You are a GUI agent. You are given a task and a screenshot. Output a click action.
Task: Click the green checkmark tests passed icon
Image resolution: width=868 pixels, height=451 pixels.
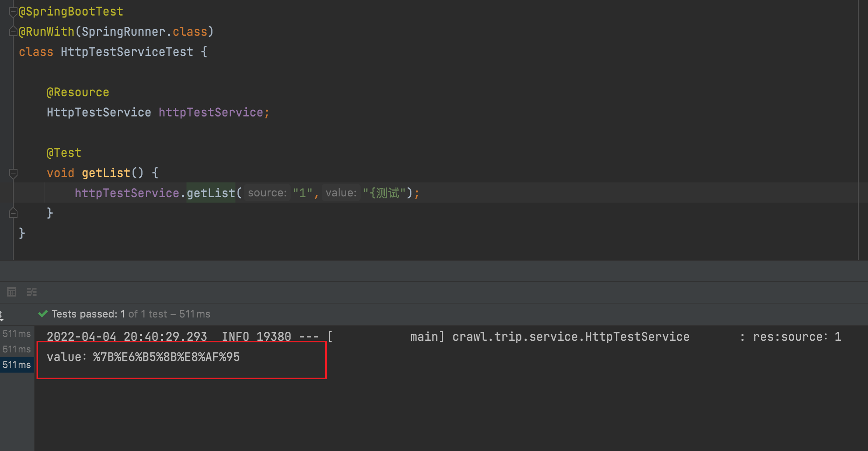pyautogui.click(x=43, y=314)
